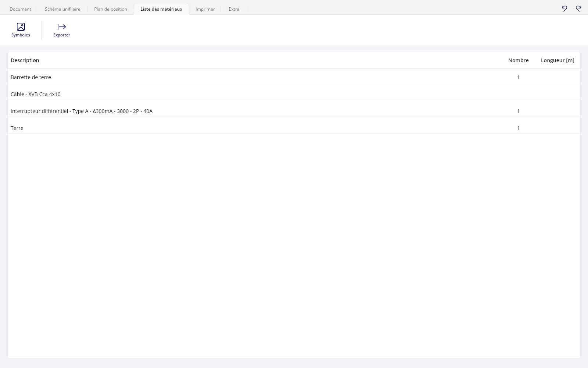Select the Barrette de terre row
588x368 pixels.
coord(294,76)
